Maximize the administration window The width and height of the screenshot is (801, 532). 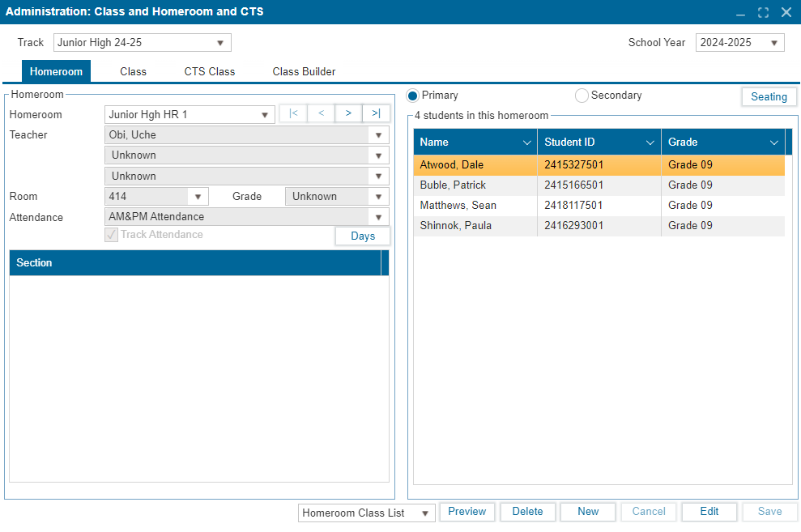pos(763,12)
